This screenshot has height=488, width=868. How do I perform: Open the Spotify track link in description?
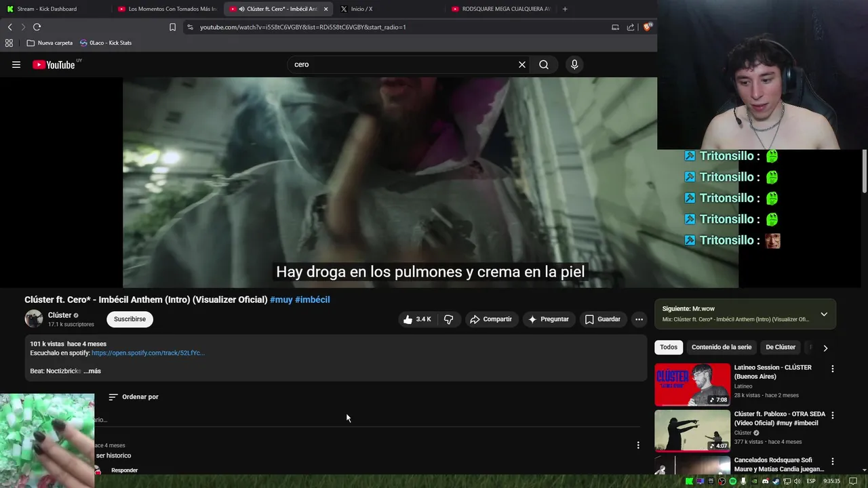pyautogui.click(x=148, y=353)
